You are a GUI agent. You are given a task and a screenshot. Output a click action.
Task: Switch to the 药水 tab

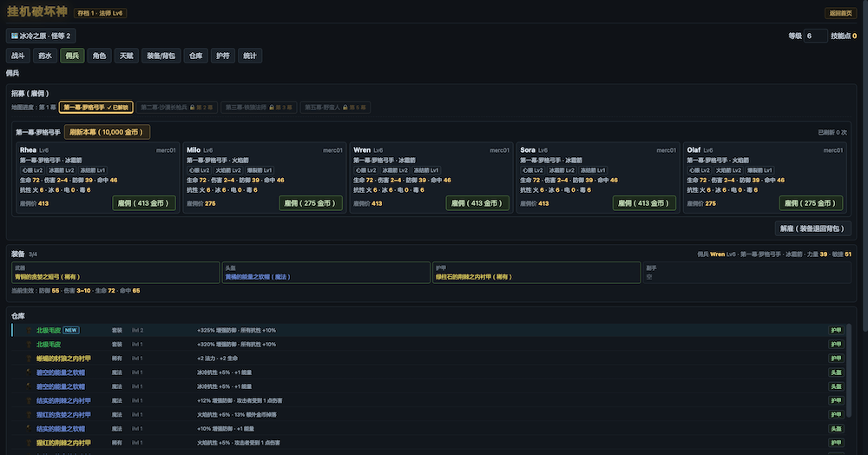click(x=45, y=56)
